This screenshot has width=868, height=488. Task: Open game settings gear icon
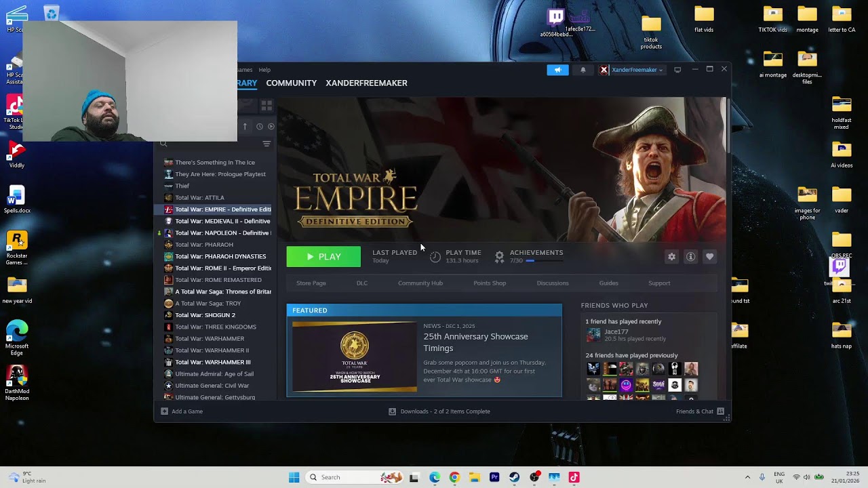tap(671, 257)
